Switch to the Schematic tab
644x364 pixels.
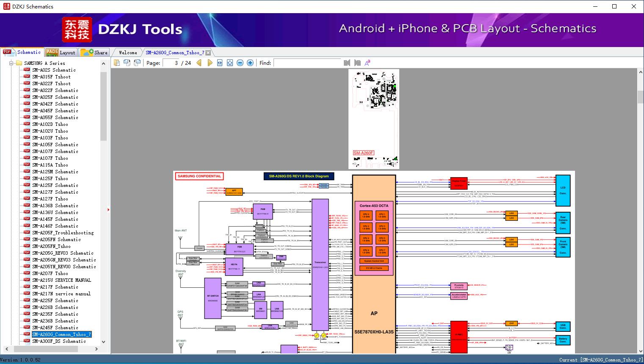point(22,52)
